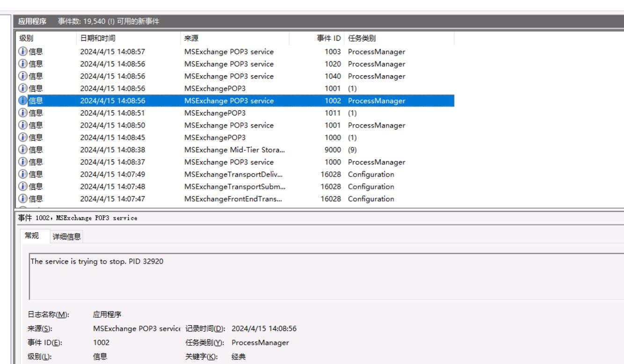Click info icon of MSExchangeTransportSubm row

coord(22,187)
